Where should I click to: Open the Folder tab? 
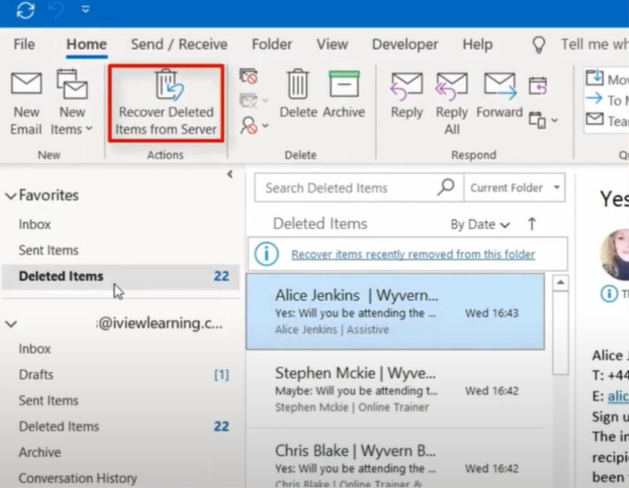coord(272,44)
